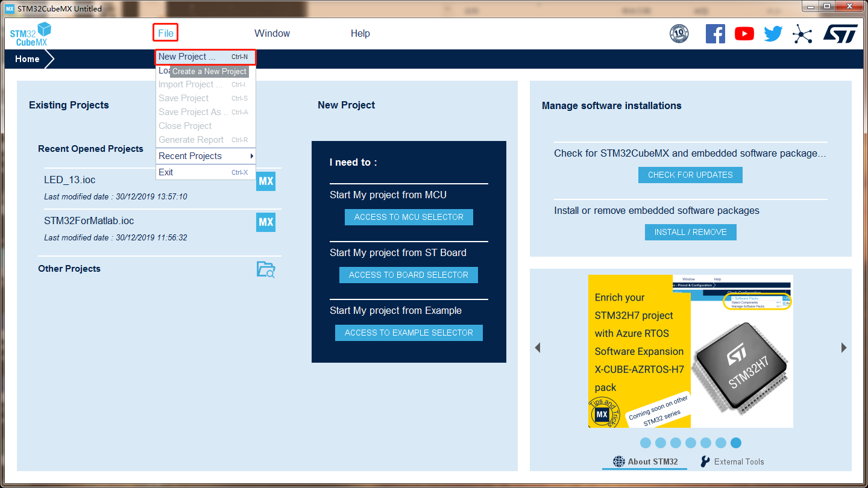Click the STM32H7 Azure RTOS banner image
Screen dimensions: 868x488
click(x=691, y=351)
